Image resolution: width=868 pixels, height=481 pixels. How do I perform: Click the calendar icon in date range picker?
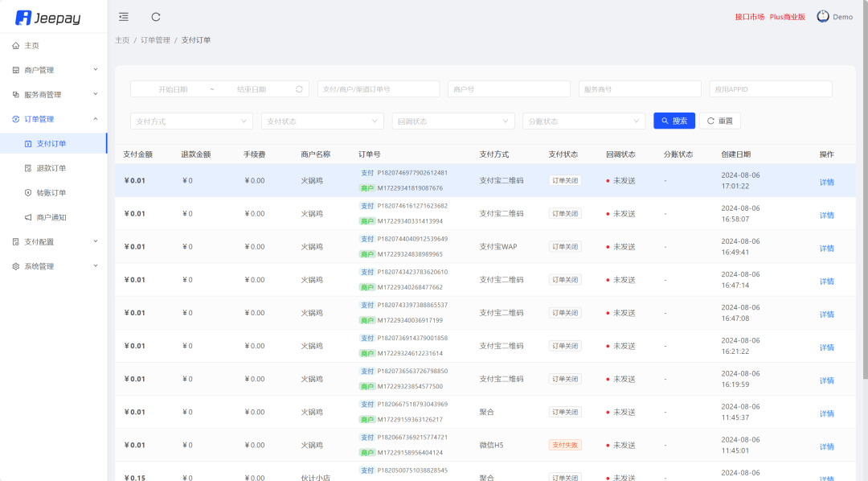[299, 89]
